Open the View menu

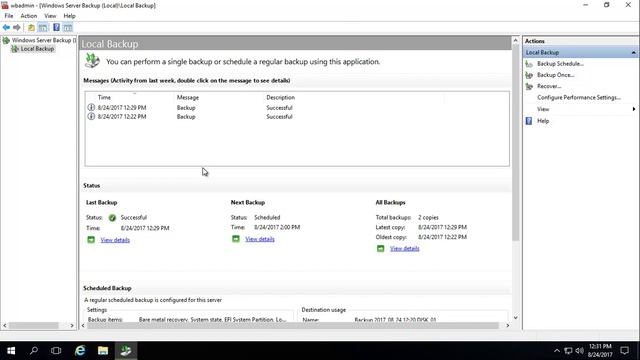pos(50,16)
